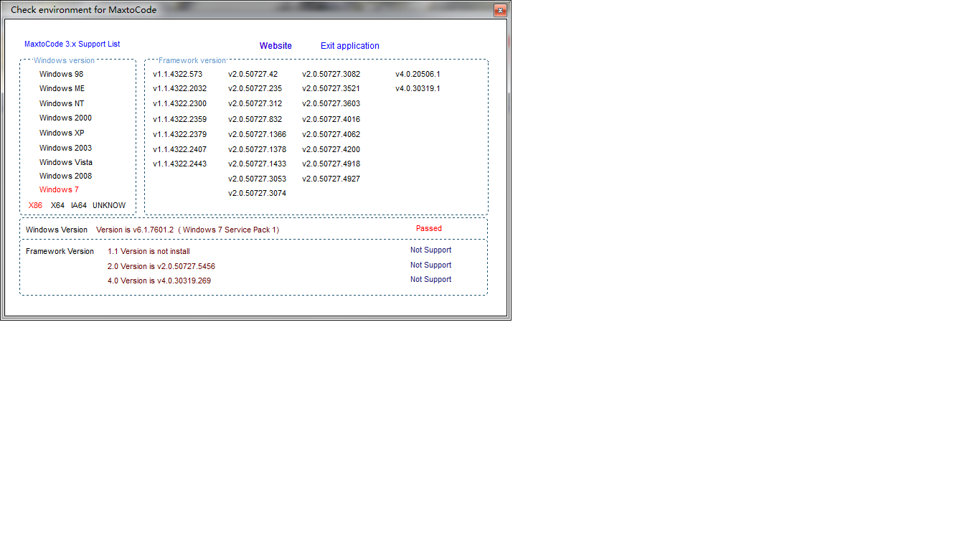Click the red Passed status

tap(429, 228)
